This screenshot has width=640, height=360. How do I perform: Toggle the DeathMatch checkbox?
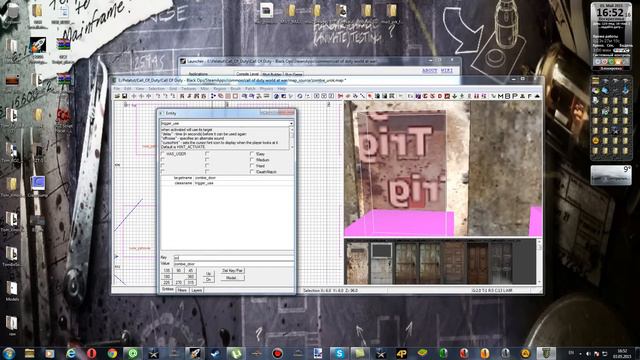[x=252, y=172]
